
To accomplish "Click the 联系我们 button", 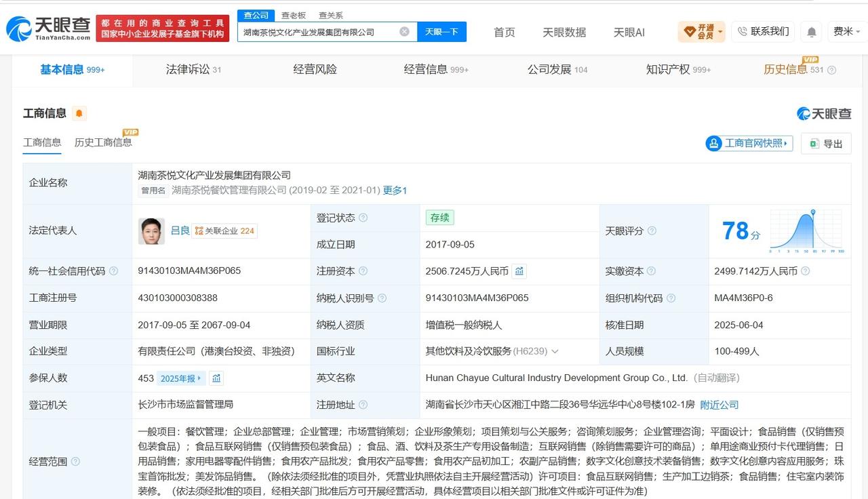I will [763, 31].
